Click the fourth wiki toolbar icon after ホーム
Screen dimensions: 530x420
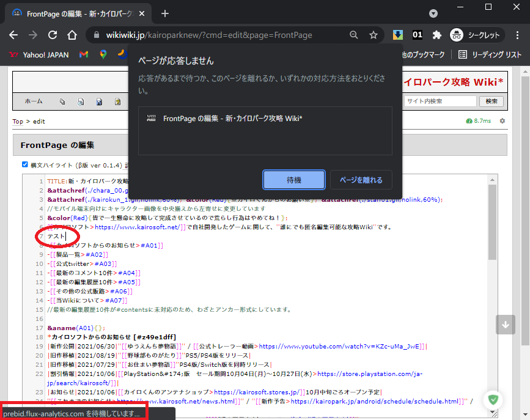[x=117, y=101]
